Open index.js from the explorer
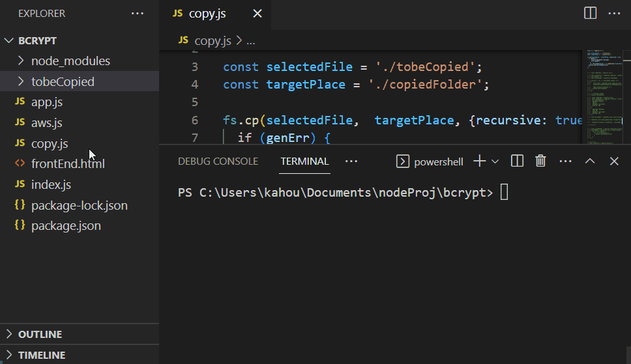The height and width of the screenshot is (364, 631). (x=80, y=185)
